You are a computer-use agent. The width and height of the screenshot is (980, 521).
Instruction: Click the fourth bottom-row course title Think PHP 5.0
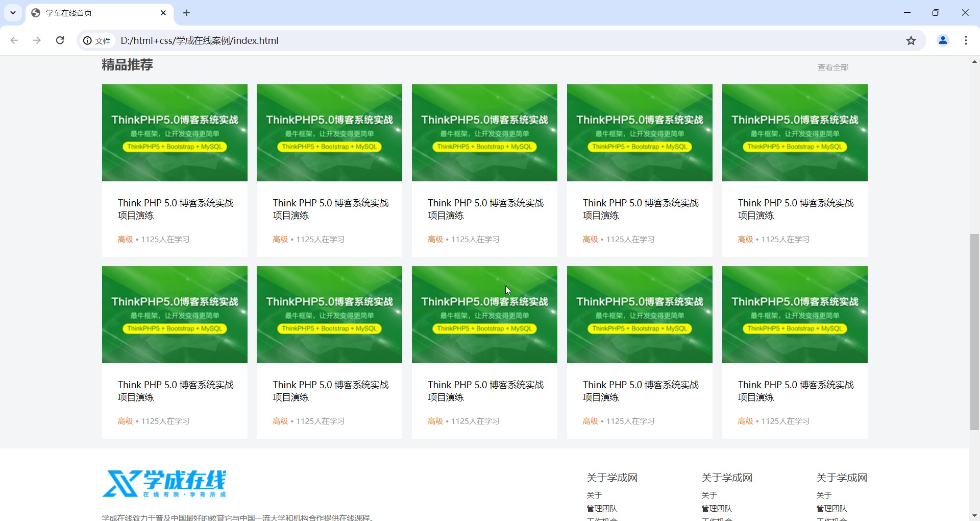641,391
